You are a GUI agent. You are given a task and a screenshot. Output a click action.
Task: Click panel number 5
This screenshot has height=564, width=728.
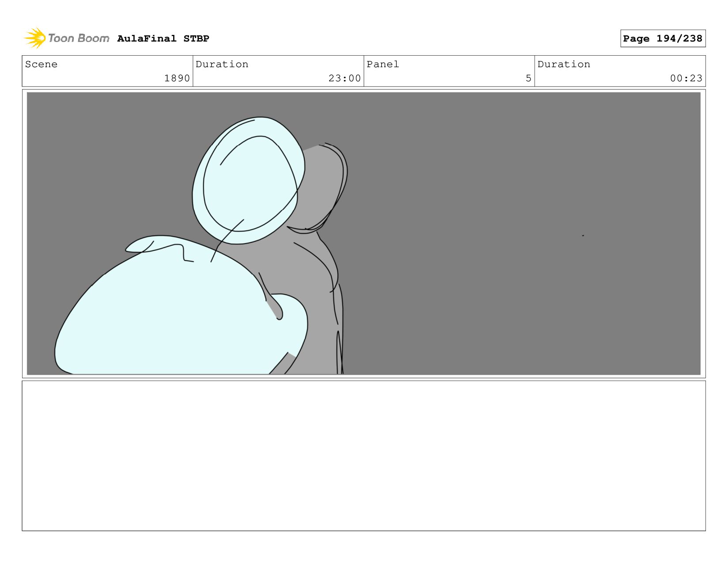(528, 78)
